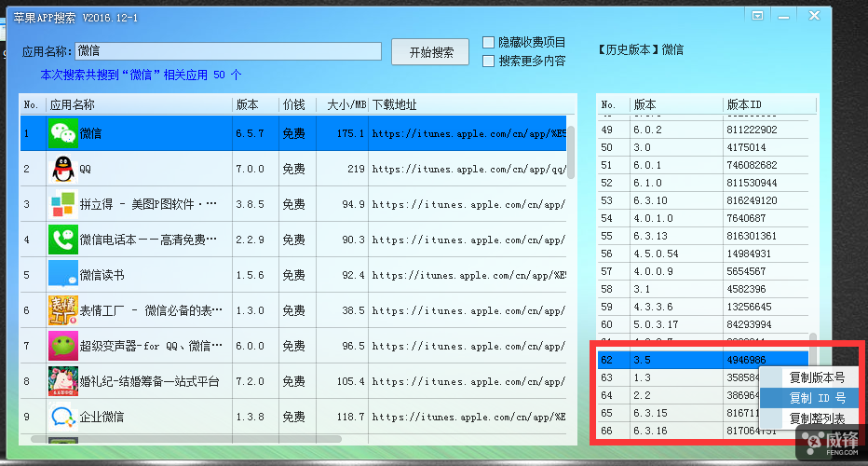Screen dimensions: 868x466
Task: Select the 微信读书 row name
Action: pyautogui.click(x=102, y=275)
